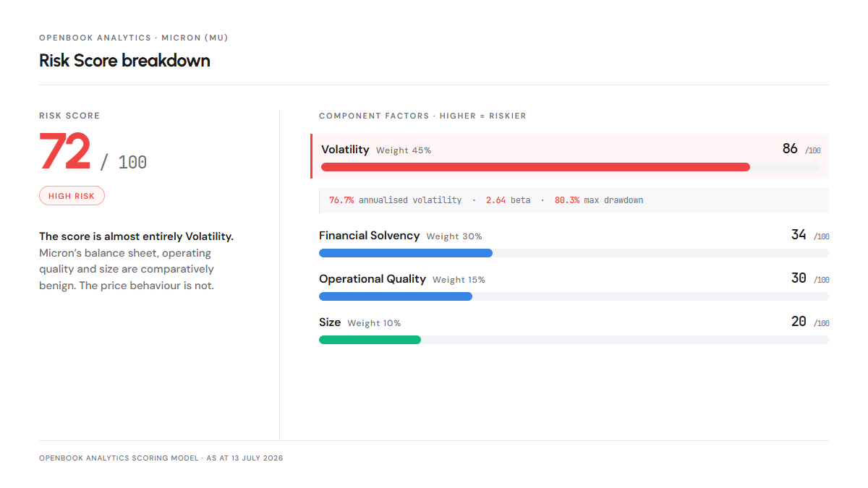
Task: Expand the Volatility factor row
Action: pos(569,156)
